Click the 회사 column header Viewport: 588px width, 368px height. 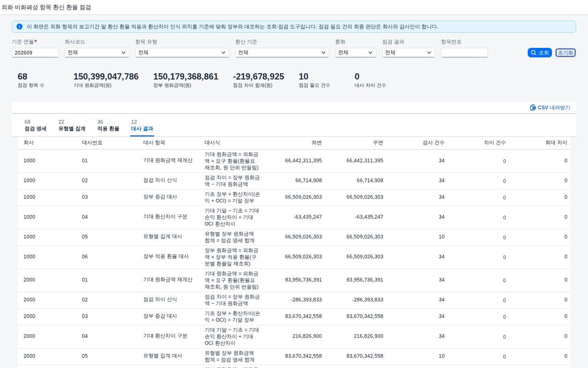coord(29,143)
